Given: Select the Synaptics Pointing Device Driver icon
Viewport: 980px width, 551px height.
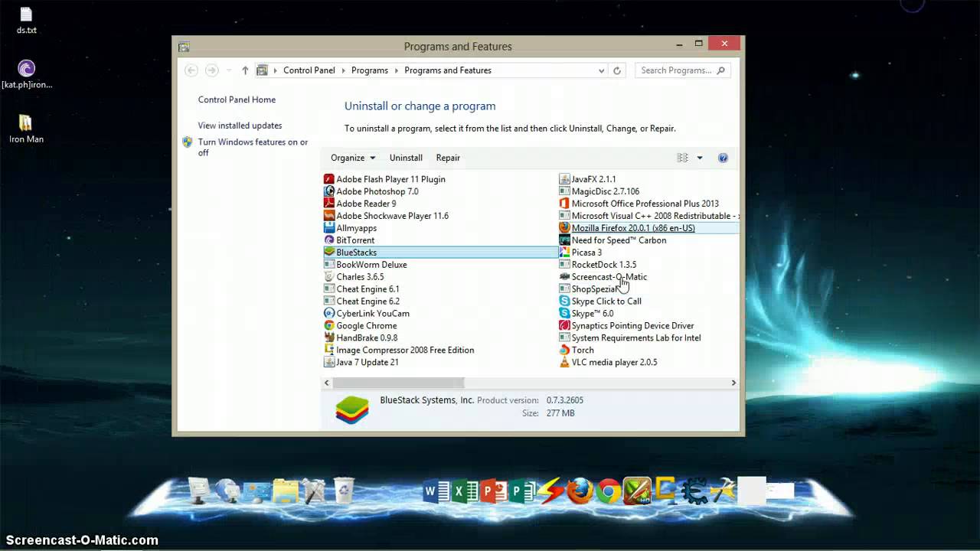Looking at the screenshot, I should click(564, 326).
